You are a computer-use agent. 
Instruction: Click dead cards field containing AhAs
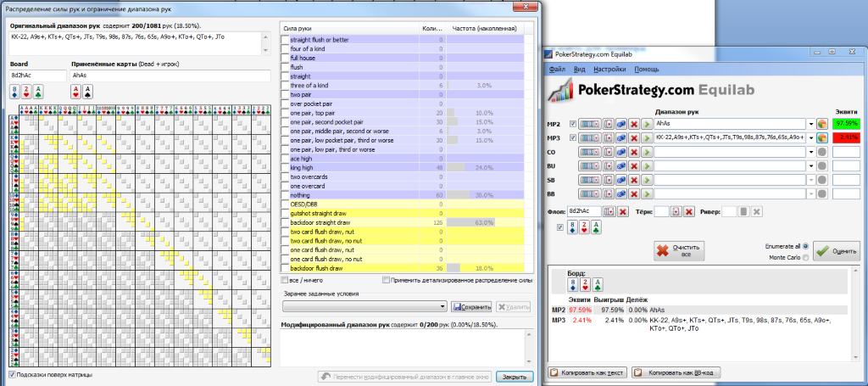click(171, 76)
